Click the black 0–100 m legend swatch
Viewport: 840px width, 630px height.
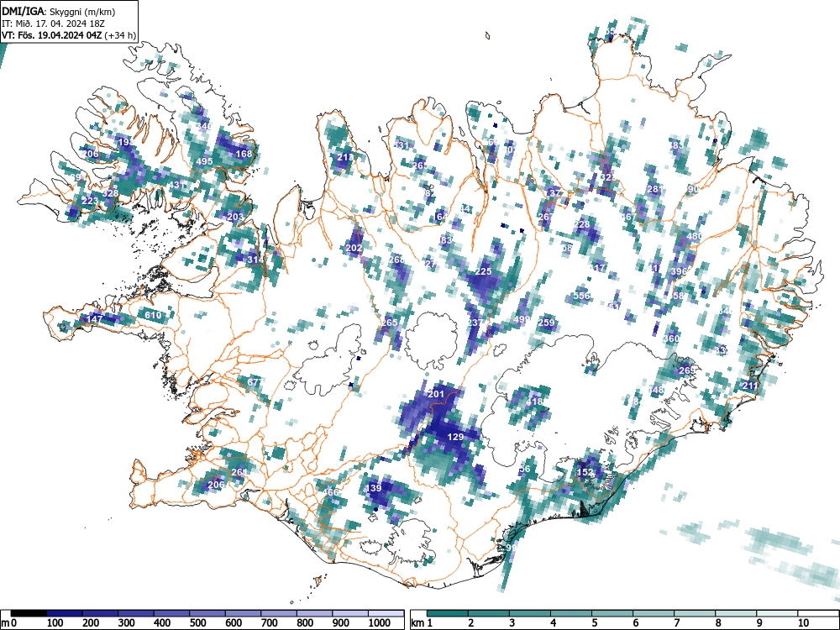(x=29, y=613)
